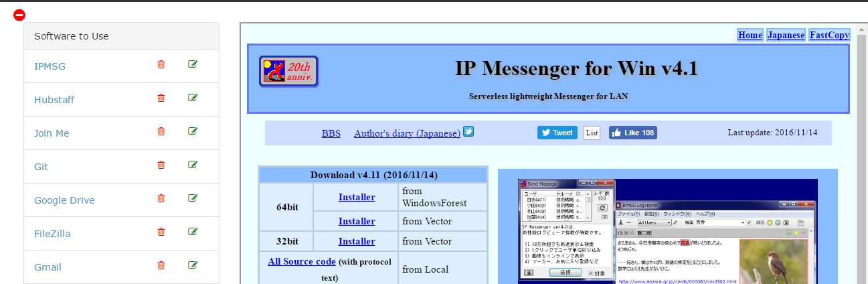The width and height of the screenshot is (868, 284).
Task: Open the Git software link
Action: pyautogui.click(x=41, y=167)
